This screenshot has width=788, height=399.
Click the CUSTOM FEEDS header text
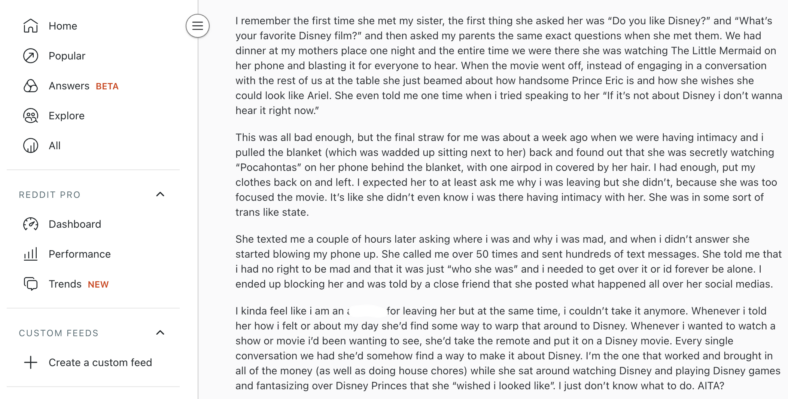[x=59, y=333]
